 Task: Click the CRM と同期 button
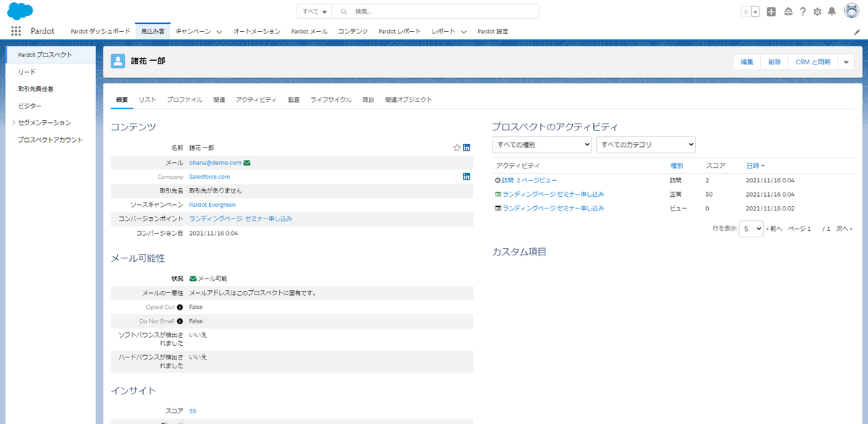point(813,62)
